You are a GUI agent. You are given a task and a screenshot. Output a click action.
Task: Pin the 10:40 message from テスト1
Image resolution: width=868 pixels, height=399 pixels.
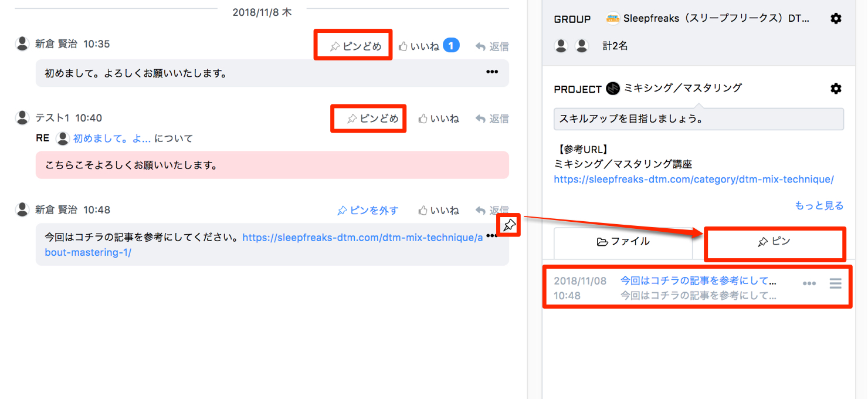click(372, 119)
